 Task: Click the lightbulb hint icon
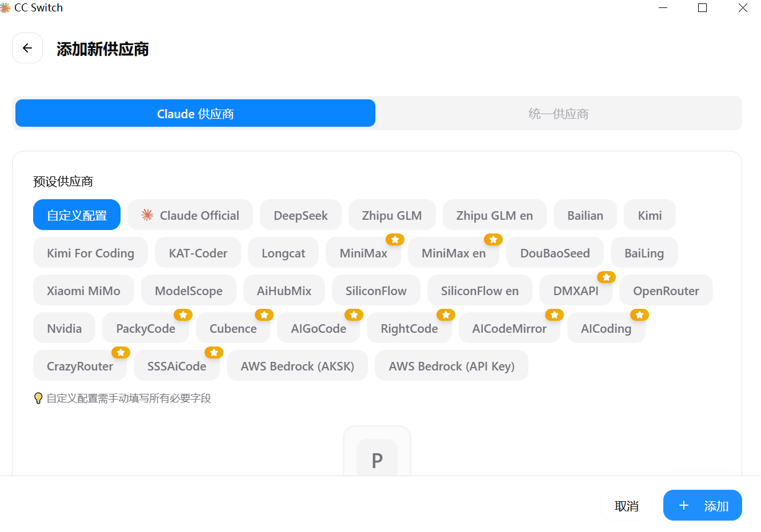pos(38,398)
